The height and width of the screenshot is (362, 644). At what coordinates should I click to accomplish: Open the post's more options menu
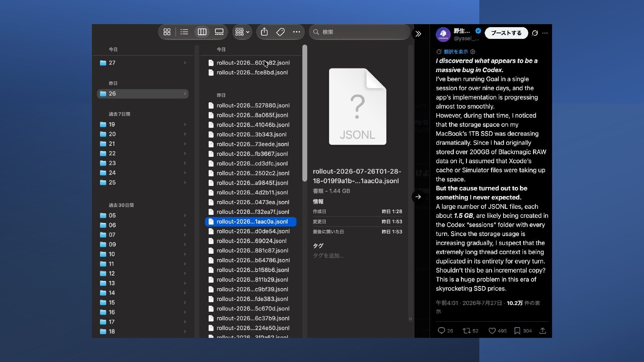point(545,33)
